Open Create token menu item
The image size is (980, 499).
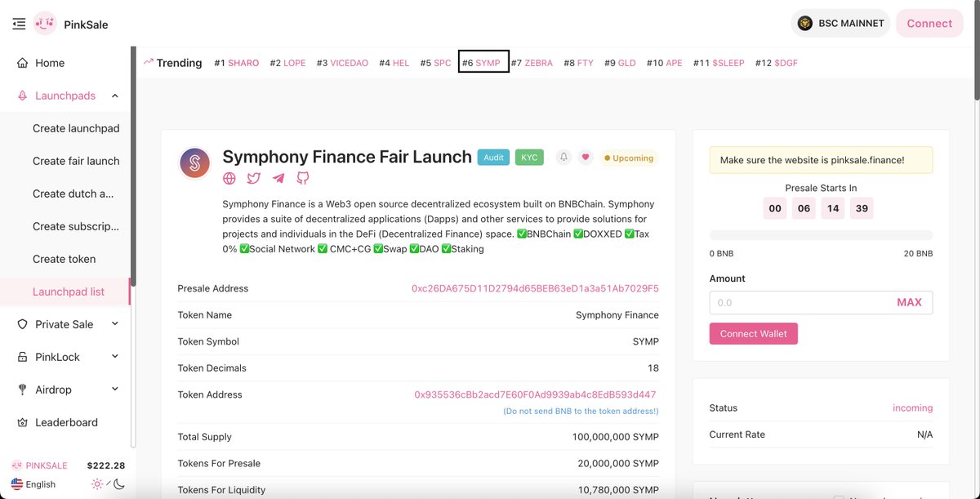point(65,259)
